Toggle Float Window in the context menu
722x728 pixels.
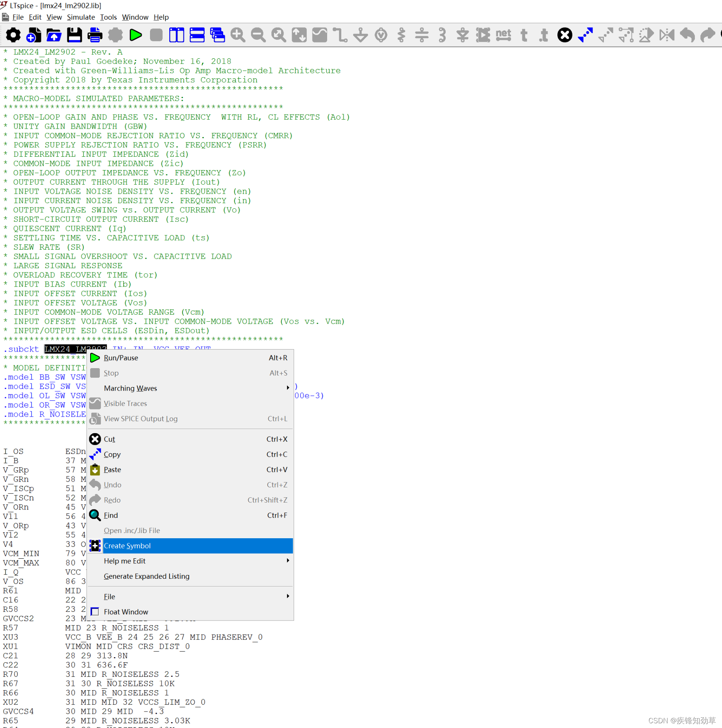coord(126,611)
